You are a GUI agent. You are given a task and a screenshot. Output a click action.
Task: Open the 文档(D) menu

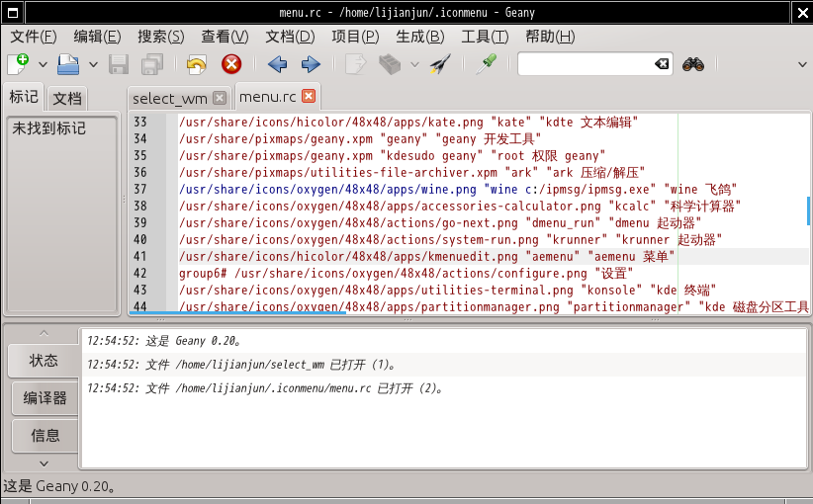point(290,37)
